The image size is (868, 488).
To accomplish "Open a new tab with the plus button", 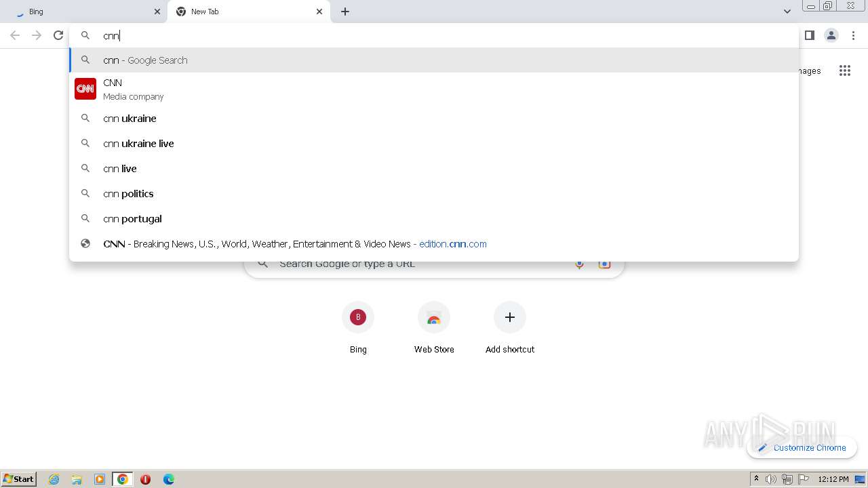I will (345, 12).
